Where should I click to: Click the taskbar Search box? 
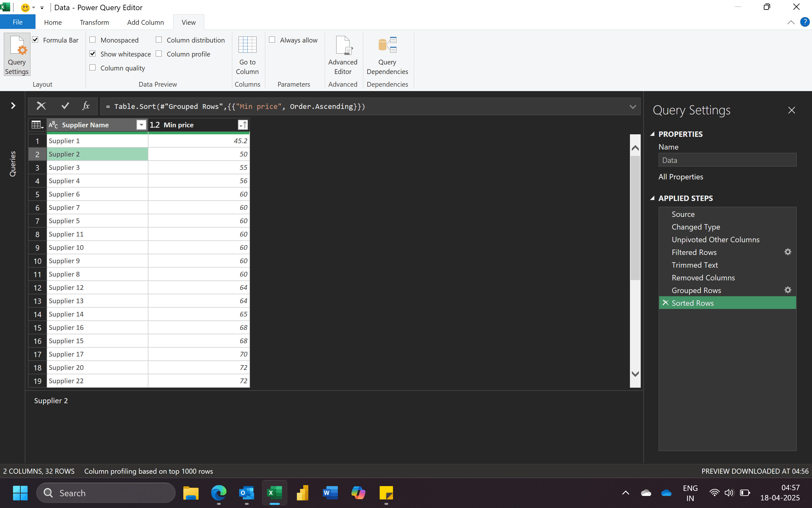106,493
